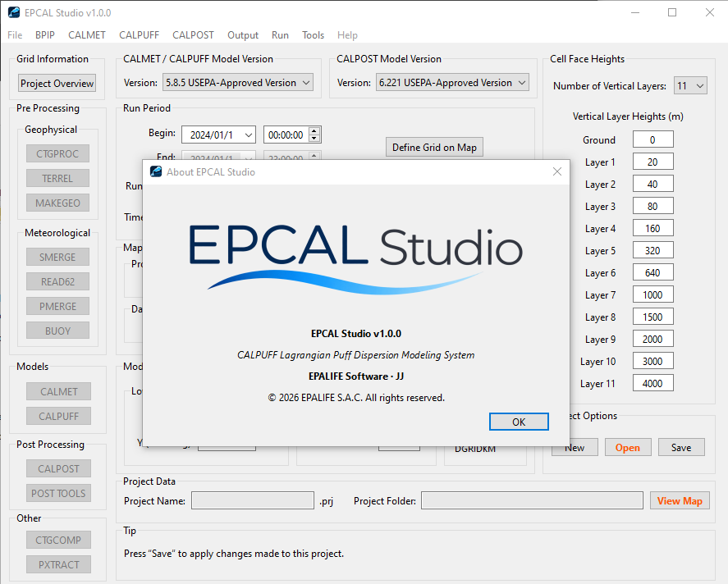Click the Project Name field

tap(253, 500)
